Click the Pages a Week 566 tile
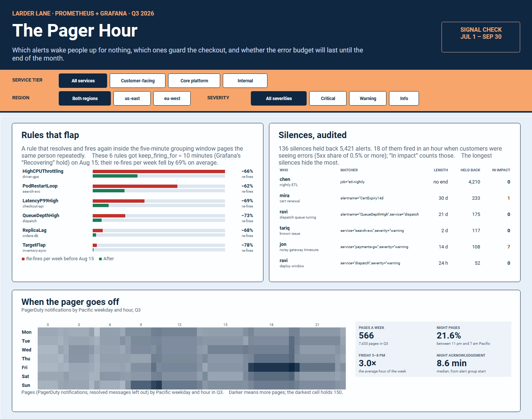 tap(394, 336)
